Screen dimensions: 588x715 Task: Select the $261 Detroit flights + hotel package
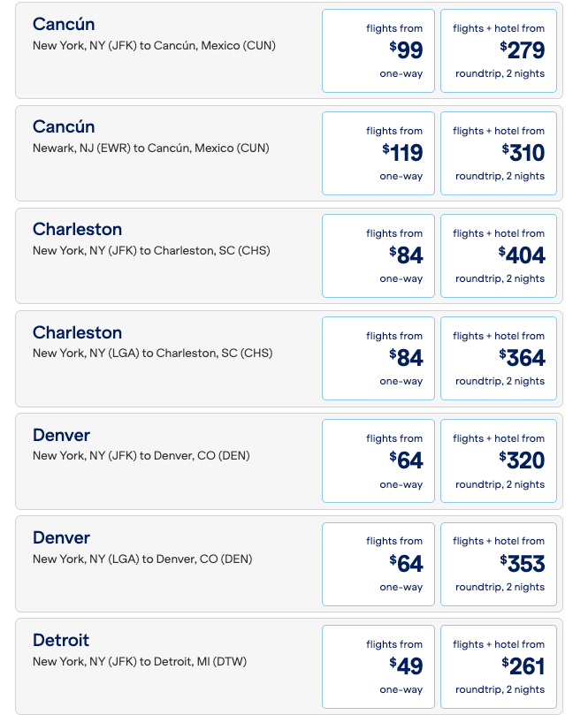pos(498,666)
